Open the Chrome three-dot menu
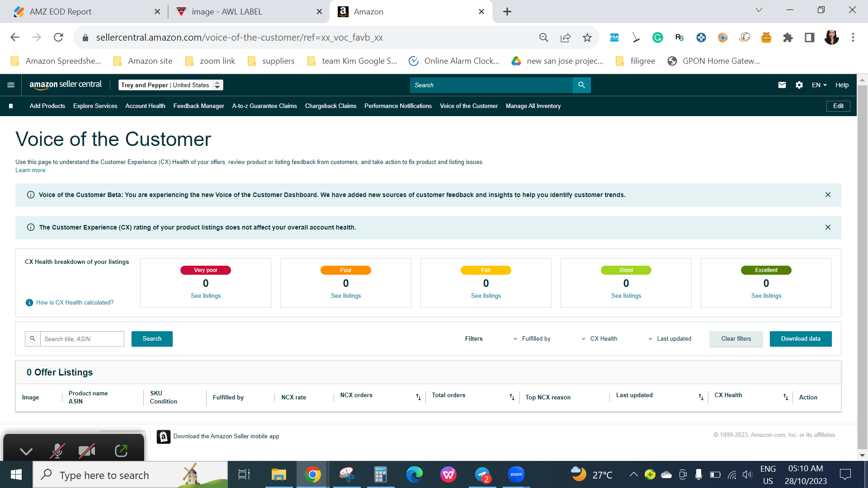Screen dimensions: 868x488 pyautogui.click(x=853, y=38)
